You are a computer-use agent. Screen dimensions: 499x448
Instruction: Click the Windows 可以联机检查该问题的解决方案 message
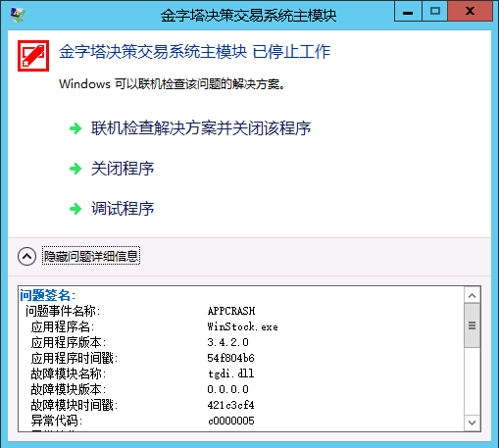click(173, 84)
